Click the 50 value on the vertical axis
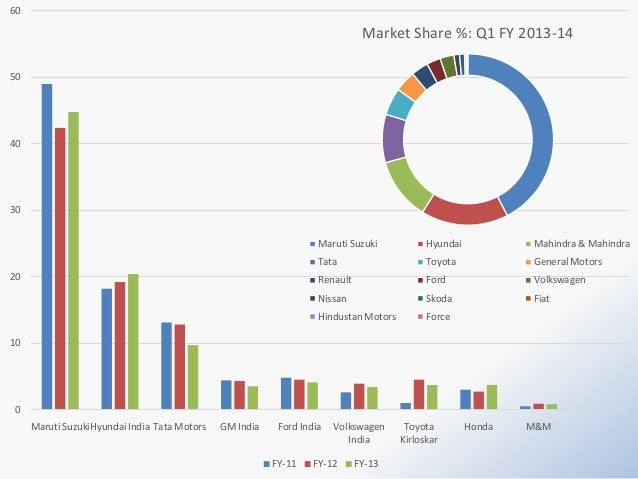Viewport: 638px width, 479px height. (x=15, y=77)
